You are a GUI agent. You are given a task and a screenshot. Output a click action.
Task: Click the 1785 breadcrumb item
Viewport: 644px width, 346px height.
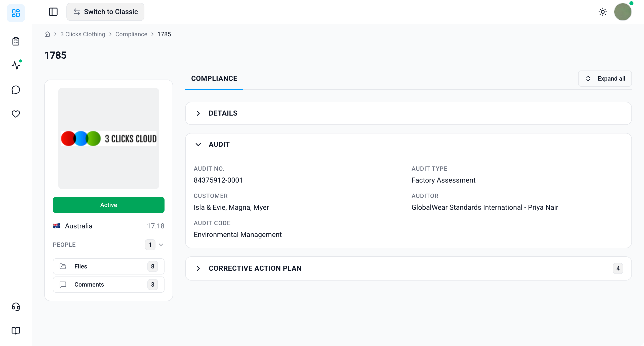coord(164,34)
